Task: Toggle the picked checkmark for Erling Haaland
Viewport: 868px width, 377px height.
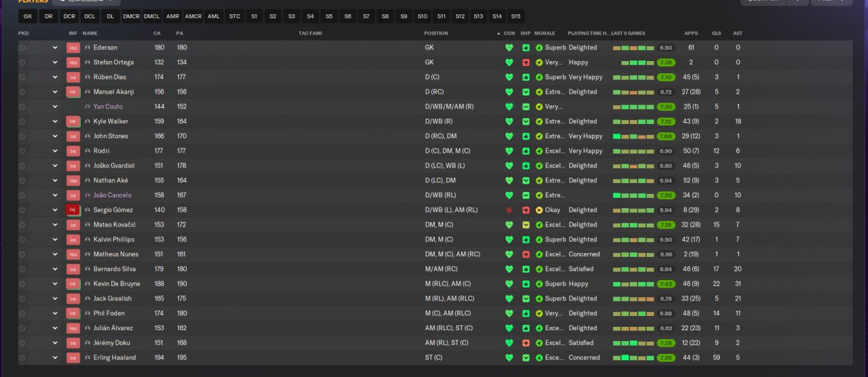Action: point(22,358)
